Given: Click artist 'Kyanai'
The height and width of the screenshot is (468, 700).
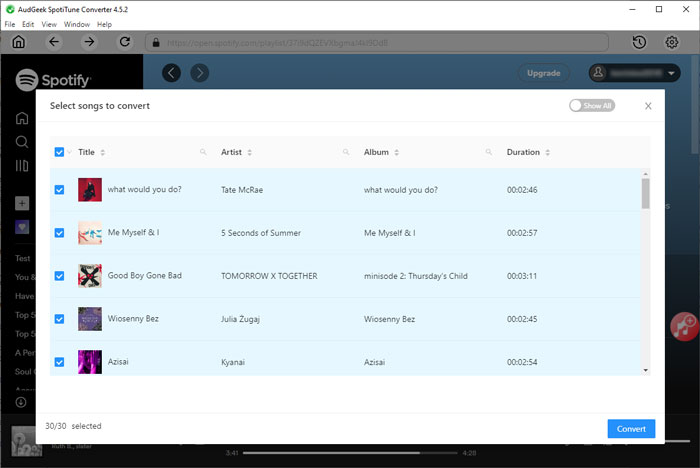Looking at the screenshot, I should coord(233,362).
